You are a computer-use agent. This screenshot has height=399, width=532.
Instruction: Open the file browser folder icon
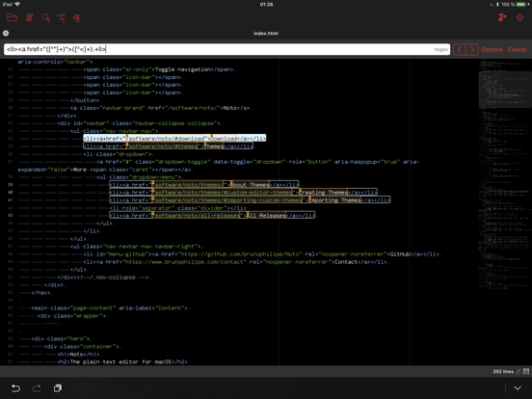[12, 17]
